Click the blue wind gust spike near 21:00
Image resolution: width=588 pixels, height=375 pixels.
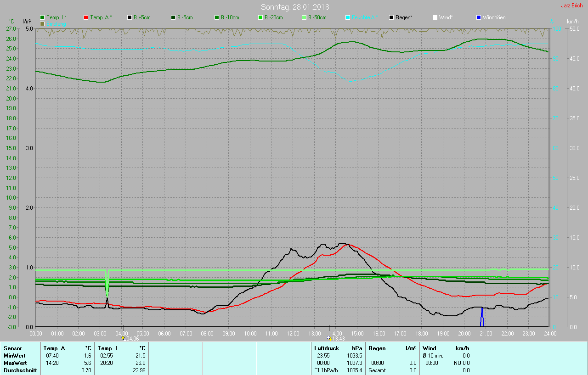pyautogui.click(x=482, y=317)
